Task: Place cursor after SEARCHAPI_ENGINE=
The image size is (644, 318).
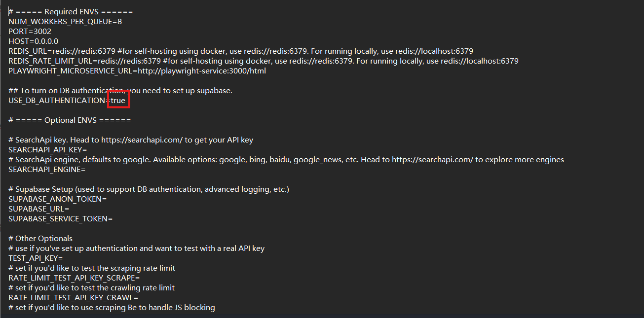Action: coord(86,170)
